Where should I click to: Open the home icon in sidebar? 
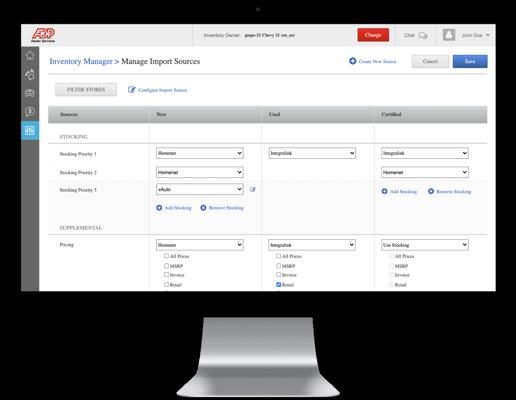(x=30, y=56)
